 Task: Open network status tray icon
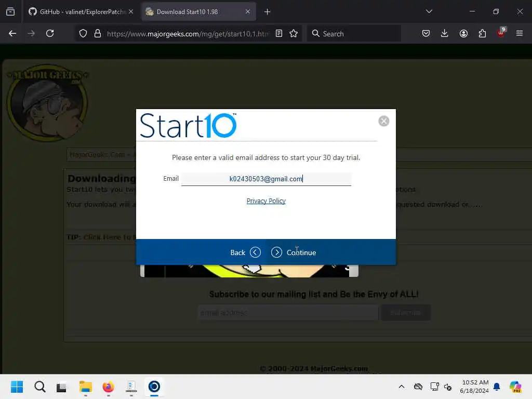pyautogui.click(x=434, y=387)
